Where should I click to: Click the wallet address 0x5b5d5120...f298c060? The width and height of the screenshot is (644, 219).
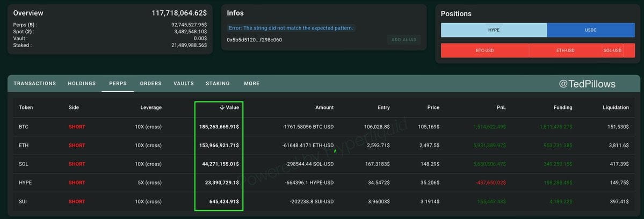(x=254, y=40)
